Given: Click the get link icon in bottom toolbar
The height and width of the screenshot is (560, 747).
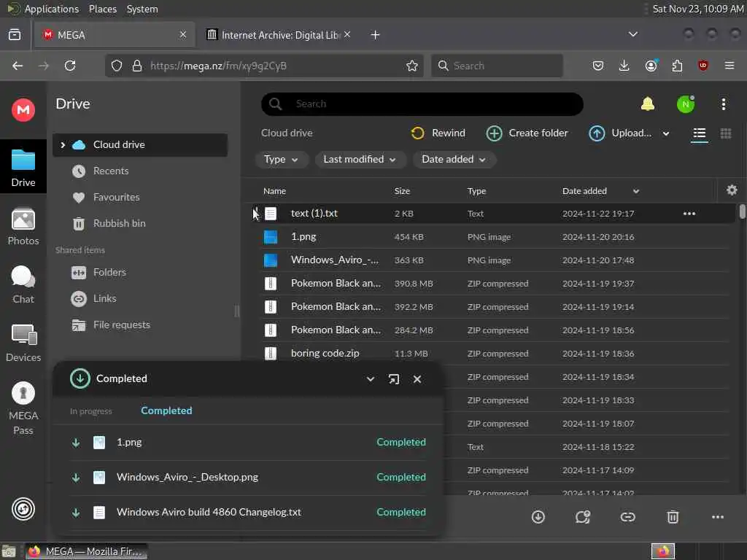Looking at the screenshot, I should click(627, 517).
